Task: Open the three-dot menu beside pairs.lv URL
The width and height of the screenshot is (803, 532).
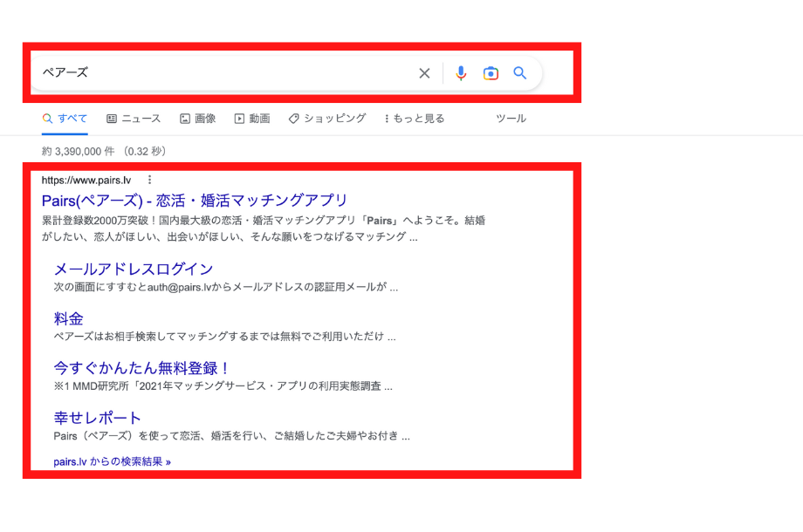Action: [149, 180]
